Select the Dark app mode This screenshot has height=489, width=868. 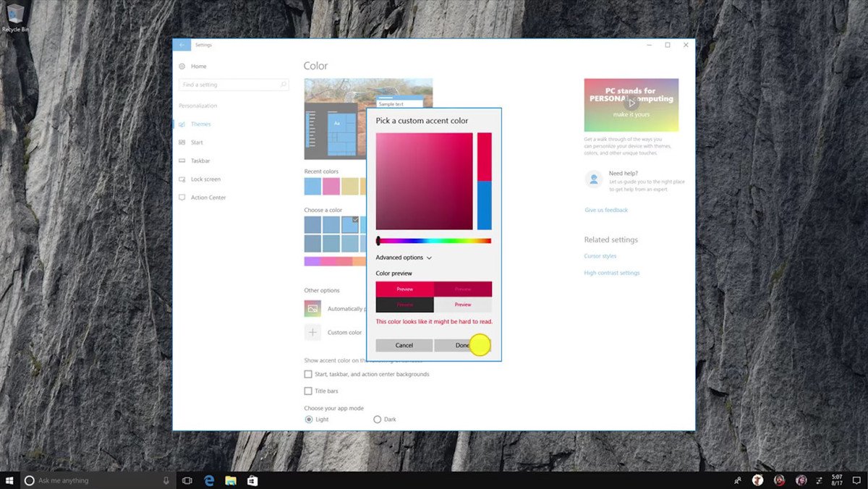(377, 420)
